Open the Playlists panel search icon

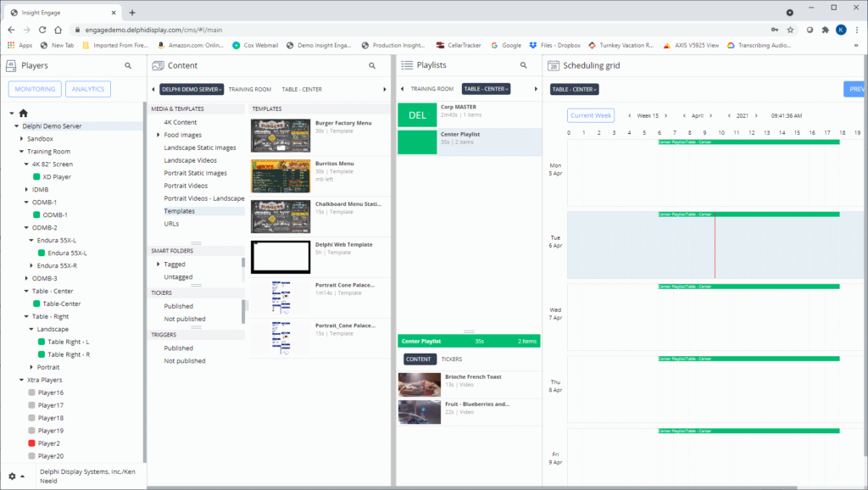tap(524, 66)
